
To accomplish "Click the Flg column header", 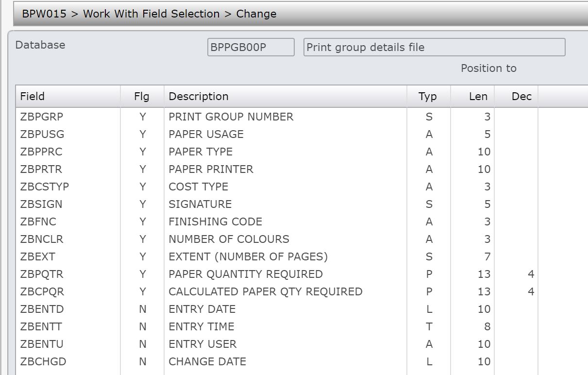I will [142, 96].
